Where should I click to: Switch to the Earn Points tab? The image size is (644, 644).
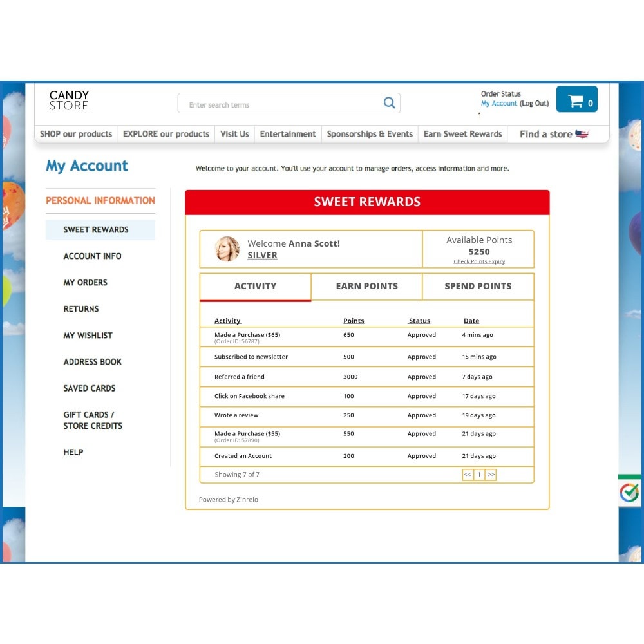[367, 287]
